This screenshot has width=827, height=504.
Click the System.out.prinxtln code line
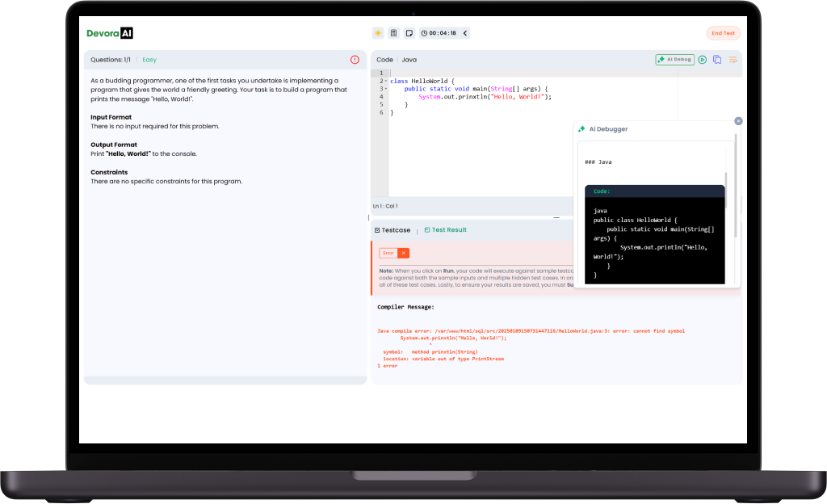coord(485,97)
